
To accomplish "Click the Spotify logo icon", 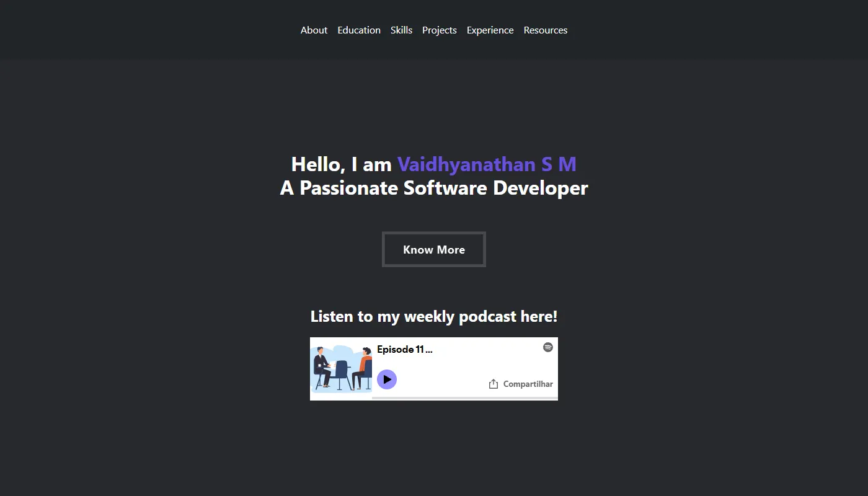I will [x=548, y=347].
